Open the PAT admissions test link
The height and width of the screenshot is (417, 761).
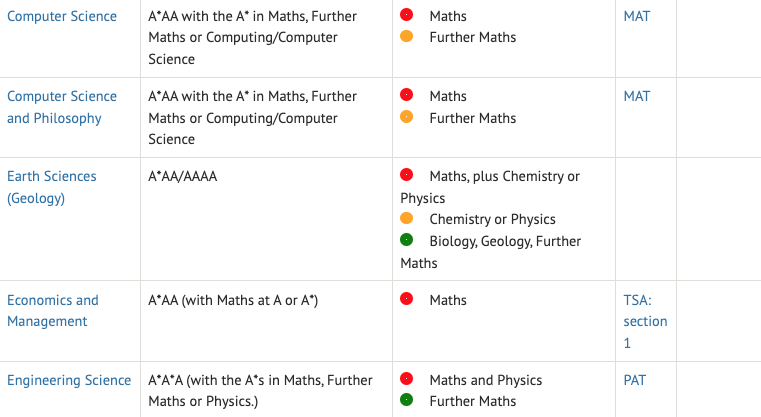pyautogui.click(x=634, y=380)
